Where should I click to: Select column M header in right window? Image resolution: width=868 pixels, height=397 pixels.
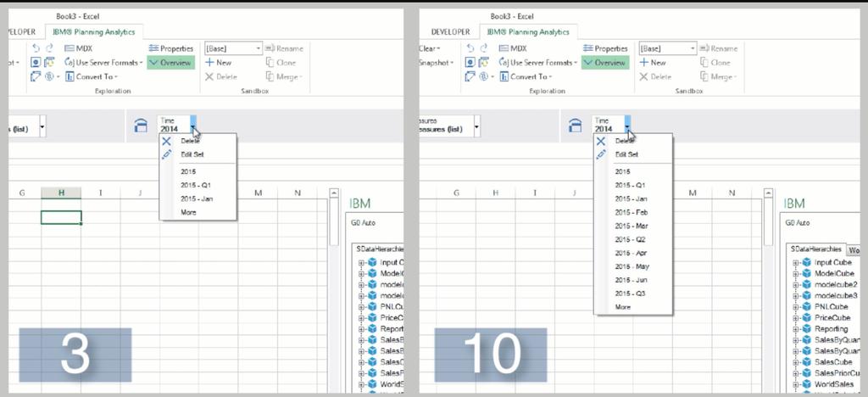(x=692, y=193)
